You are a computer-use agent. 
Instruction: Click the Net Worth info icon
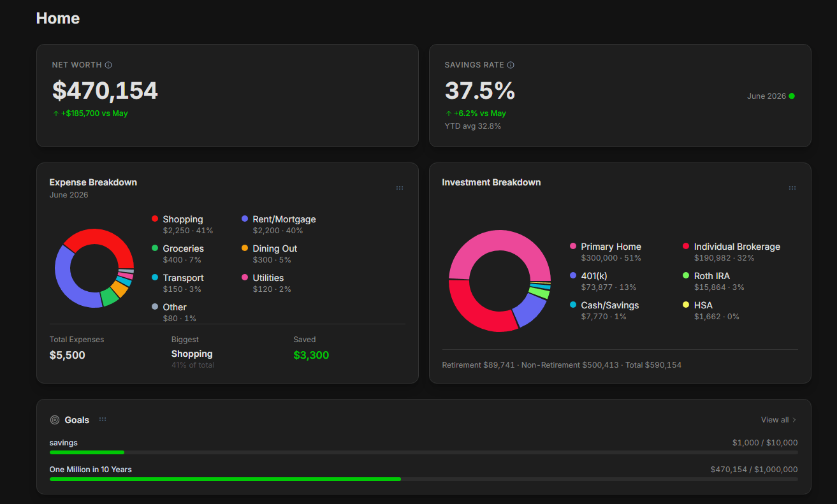pos(108,65)
